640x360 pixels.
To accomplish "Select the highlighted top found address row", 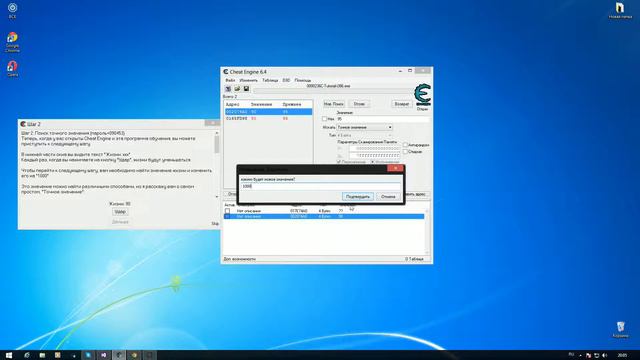I will (269, 112).
